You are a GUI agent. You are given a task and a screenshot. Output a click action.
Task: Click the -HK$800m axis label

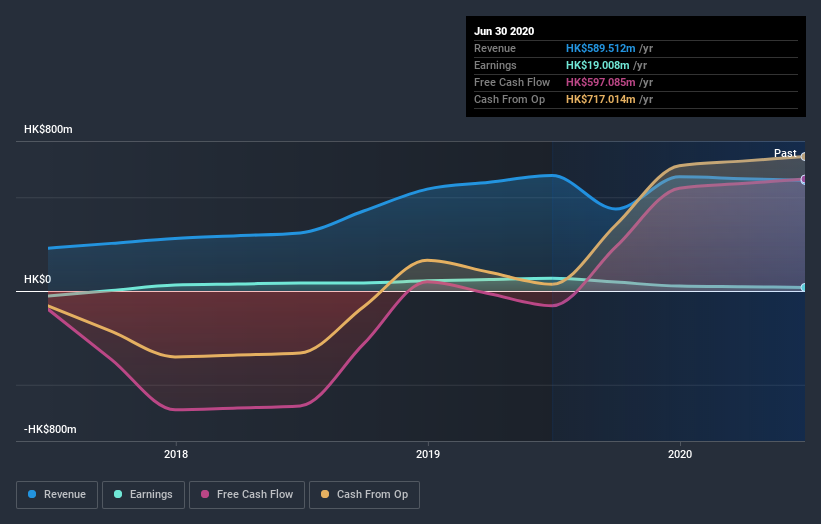click(50, 429)
